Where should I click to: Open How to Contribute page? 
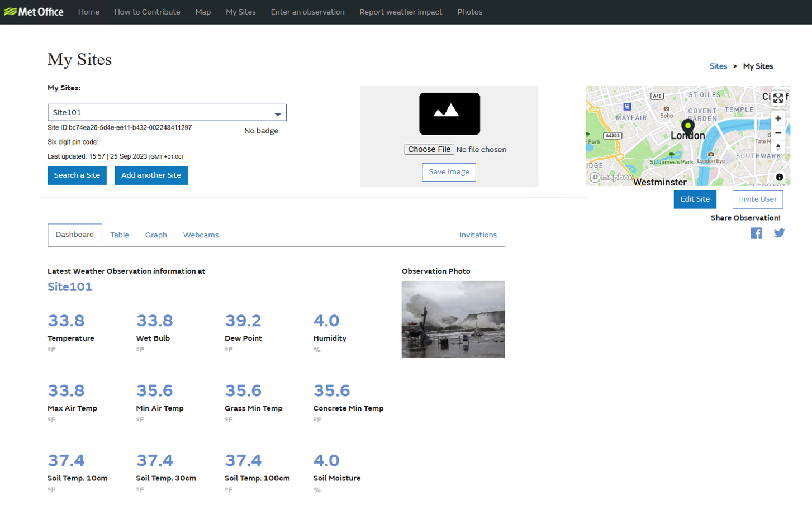pos(148,12)
